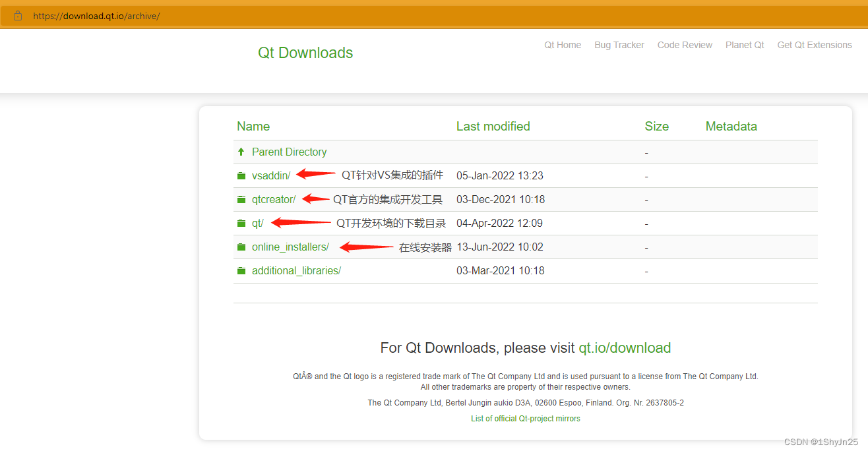
Task: Open the online_installers/ directory link
Action: click(x=290, y=247)
